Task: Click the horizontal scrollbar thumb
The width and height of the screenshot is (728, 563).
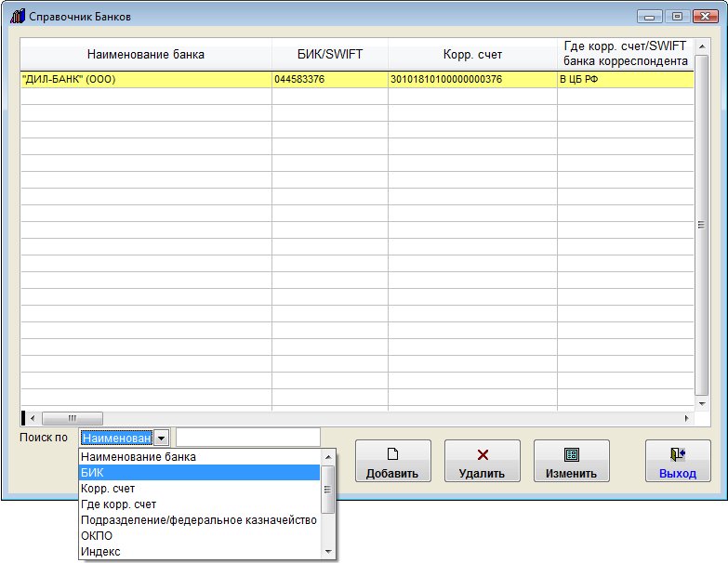Action: click(x=72, y=418)
